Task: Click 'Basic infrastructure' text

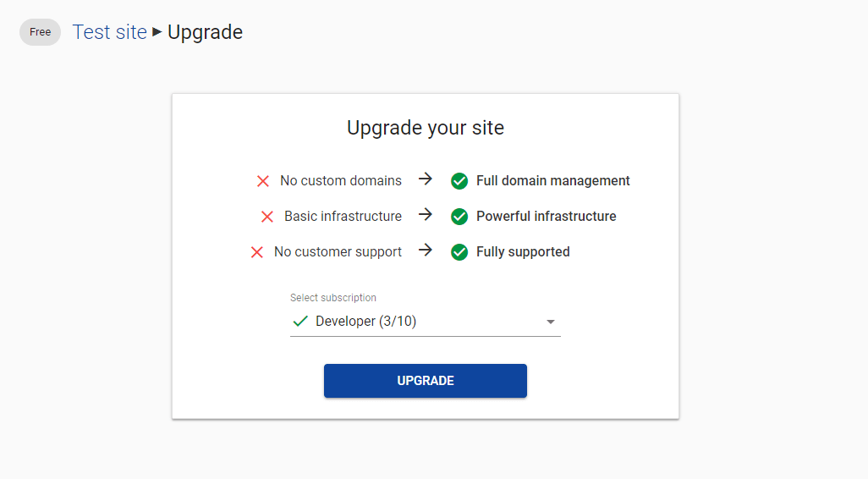Action: pyautogui.click(x=343, y=216)
